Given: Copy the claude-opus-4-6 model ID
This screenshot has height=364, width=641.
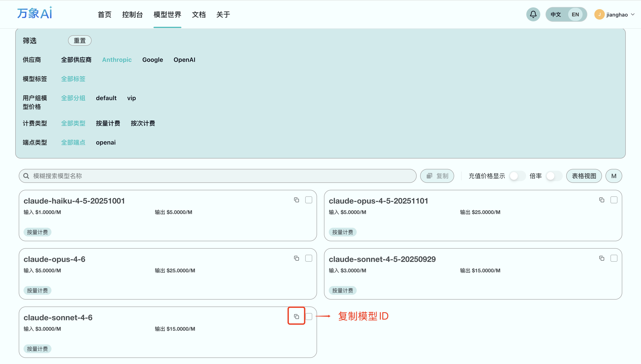Looking at the screenshot, I should [x=296, y=258].
